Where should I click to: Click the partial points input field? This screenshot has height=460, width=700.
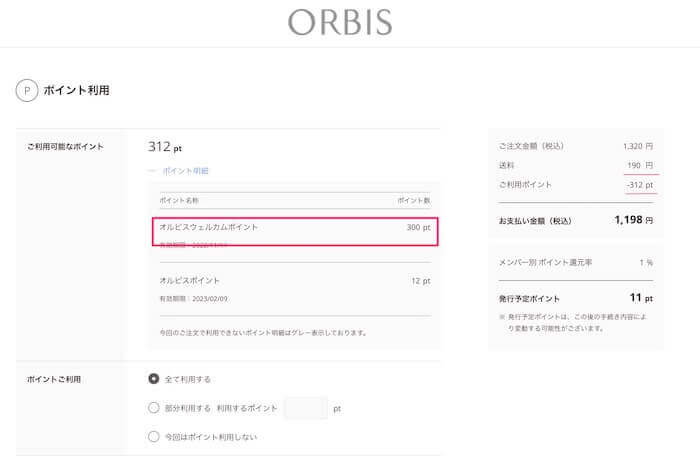(x=306, y=408)
